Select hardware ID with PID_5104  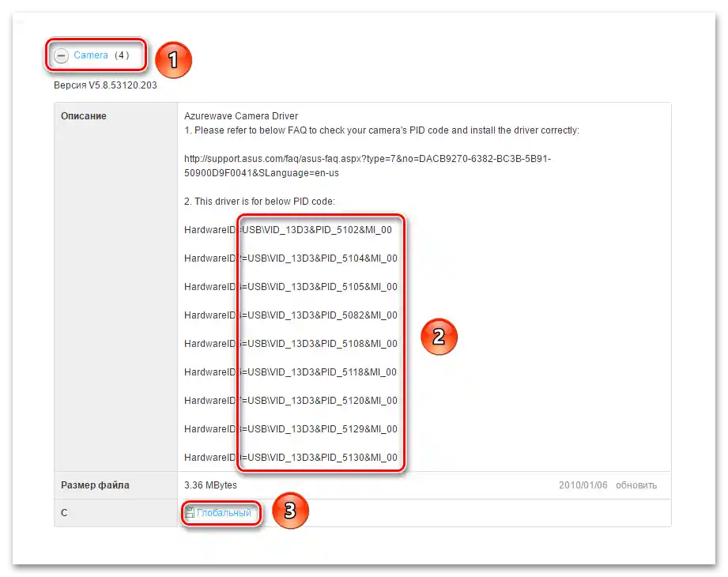(x=291, y=258)
